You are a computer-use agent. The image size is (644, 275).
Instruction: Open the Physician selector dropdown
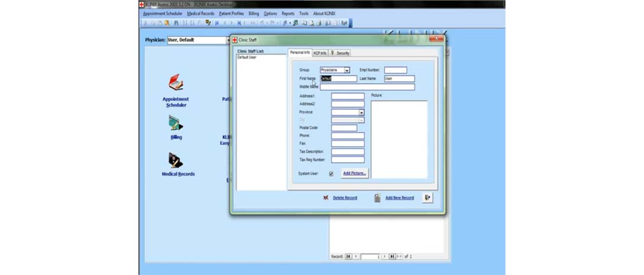(228, 40)
